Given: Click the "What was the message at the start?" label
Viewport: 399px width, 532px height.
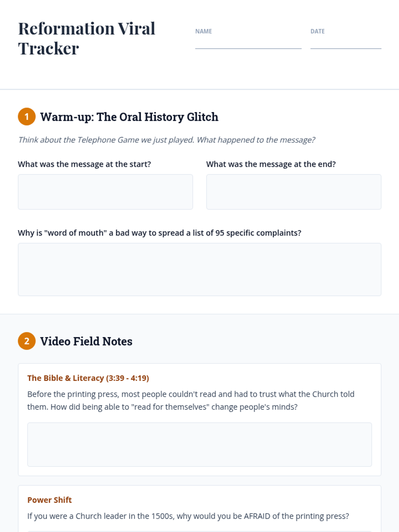Looking at the screenshot, I should click(x=84, y=164).
